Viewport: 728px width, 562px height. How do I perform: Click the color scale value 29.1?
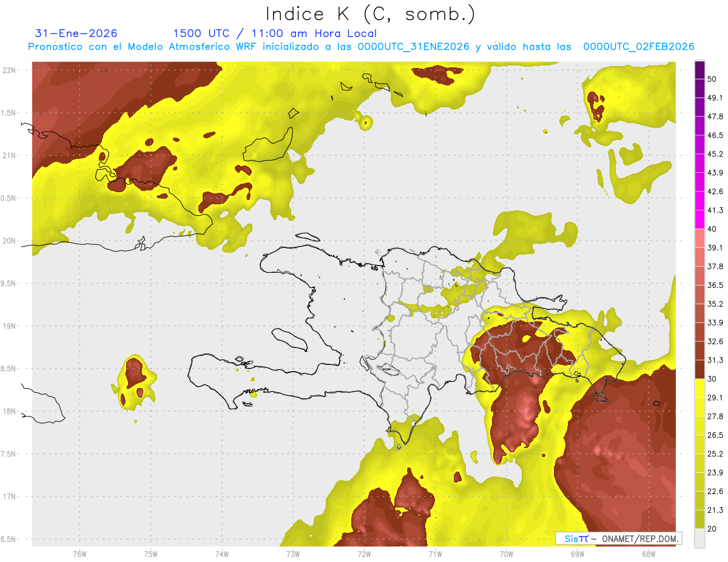(x=715, y=398)
